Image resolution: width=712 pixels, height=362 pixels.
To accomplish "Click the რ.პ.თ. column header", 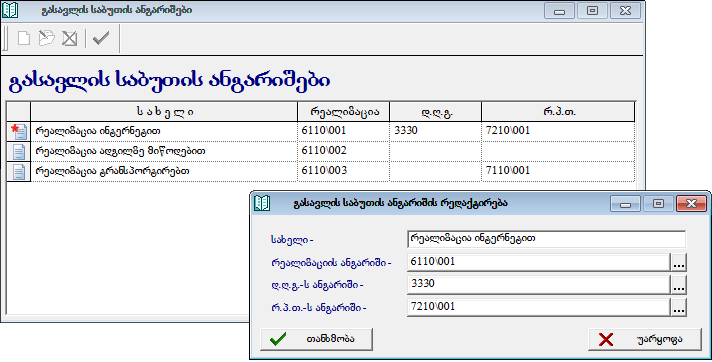I will coord(558,112).
